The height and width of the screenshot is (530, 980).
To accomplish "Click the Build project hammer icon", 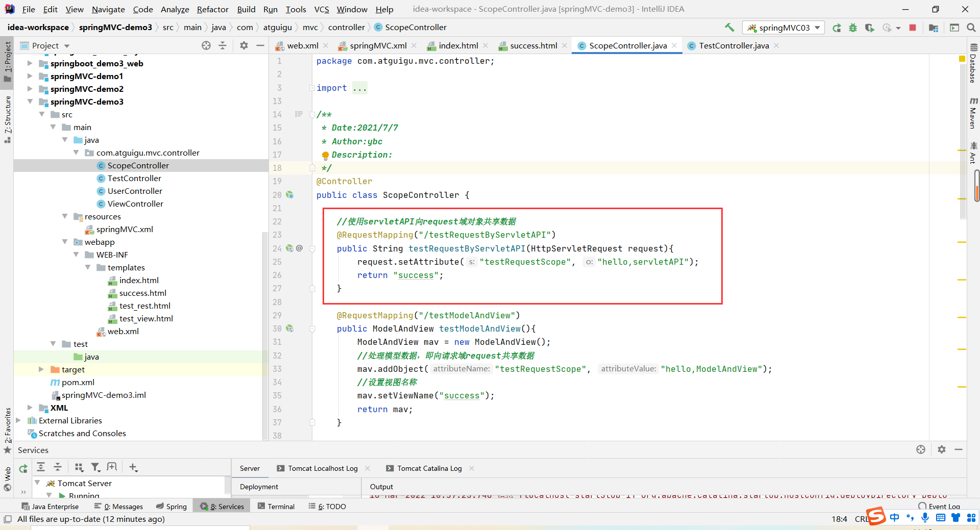I will [x=729, y=28].
